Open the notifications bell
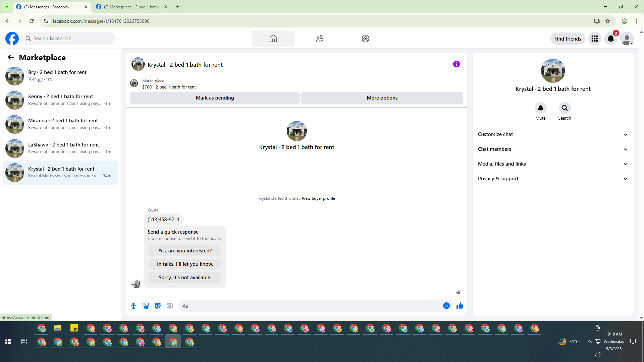The height and width of the screenshot is (362, 644). 611,39
